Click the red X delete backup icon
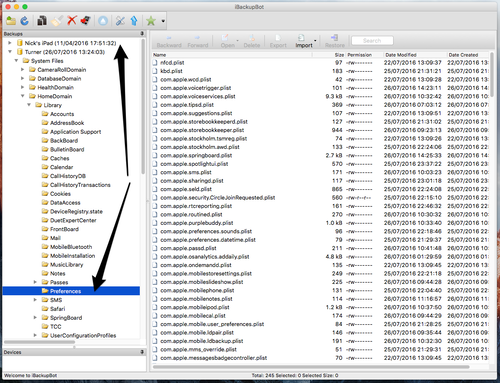Image resolution: width=500 pixels, height=383 pixels. (72, 21)
